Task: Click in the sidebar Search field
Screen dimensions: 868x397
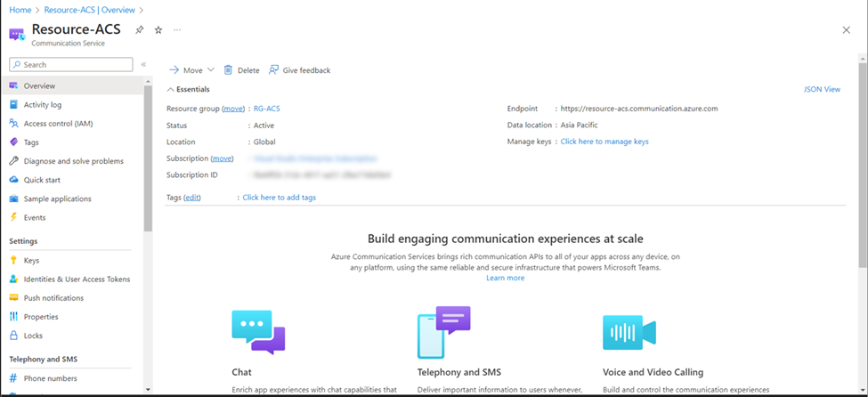Action: pos(71,65)
